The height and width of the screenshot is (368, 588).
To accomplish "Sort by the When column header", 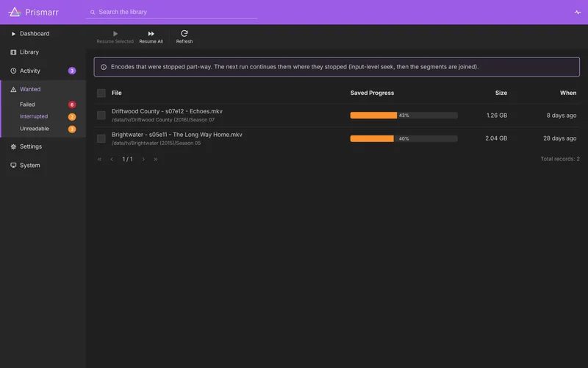I will pos(568,93).
